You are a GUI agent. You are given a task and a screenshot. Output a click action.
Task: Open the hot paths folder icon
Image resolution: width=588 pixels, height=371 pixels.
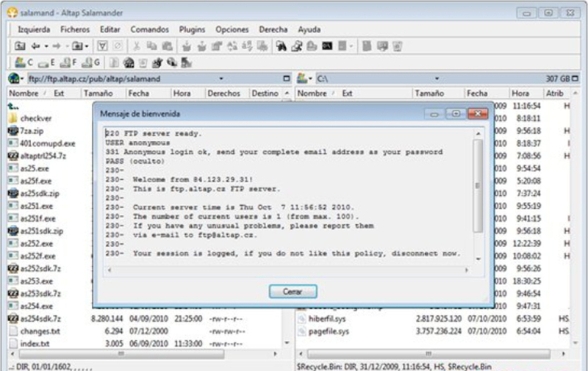tap(77, 46)
